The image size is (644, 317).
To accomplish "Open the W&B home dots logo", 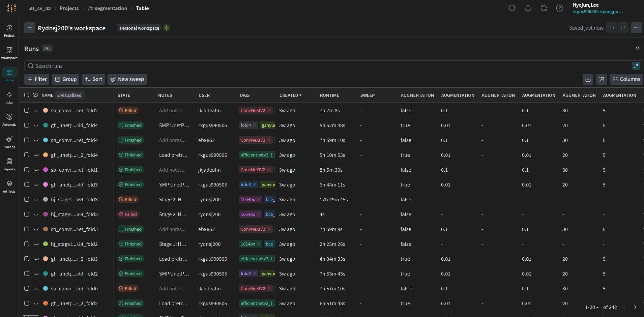I will [11, 8].
